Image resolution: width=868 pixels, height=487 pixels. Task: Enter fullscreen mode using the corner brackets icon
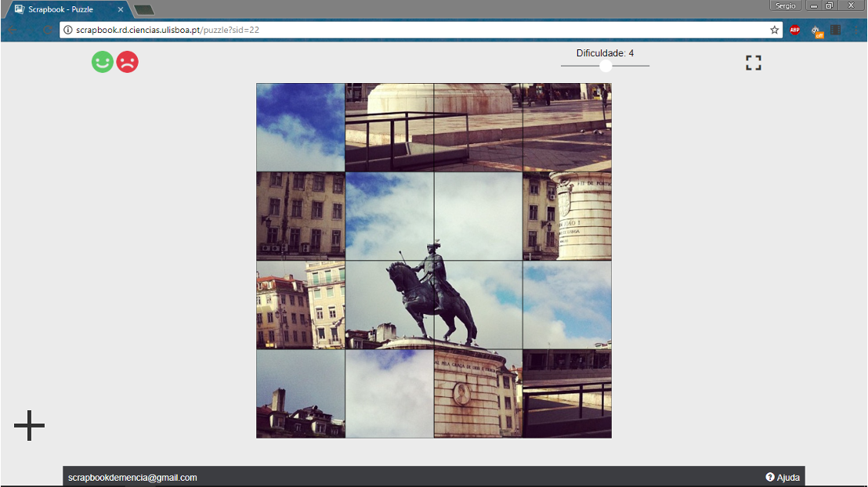753,63
